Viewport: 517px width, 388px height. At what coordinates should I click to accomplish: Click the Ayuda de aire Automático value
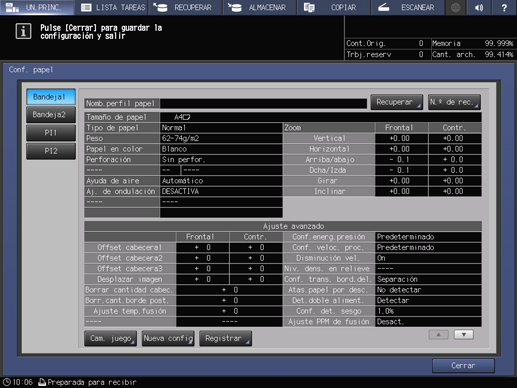pyautogui.click(x=221, y=181)
